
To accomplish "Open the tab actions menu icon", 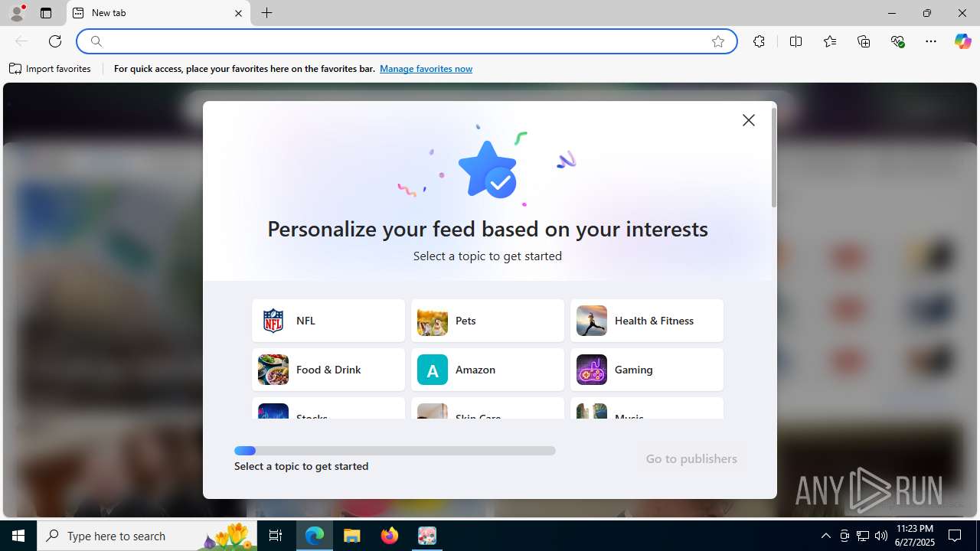I will (x=46, y=13).
